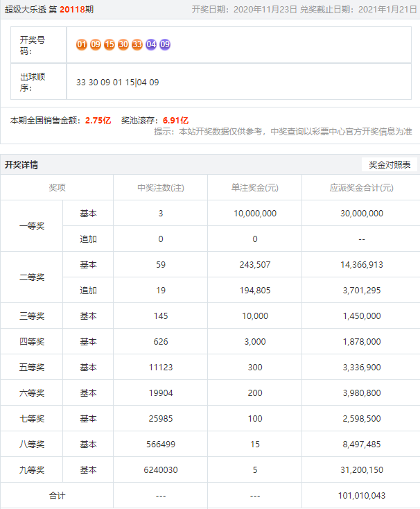Click the orange ball numbered 09
Viewport: 420px width, 509px height.
(x=96, y=44)
